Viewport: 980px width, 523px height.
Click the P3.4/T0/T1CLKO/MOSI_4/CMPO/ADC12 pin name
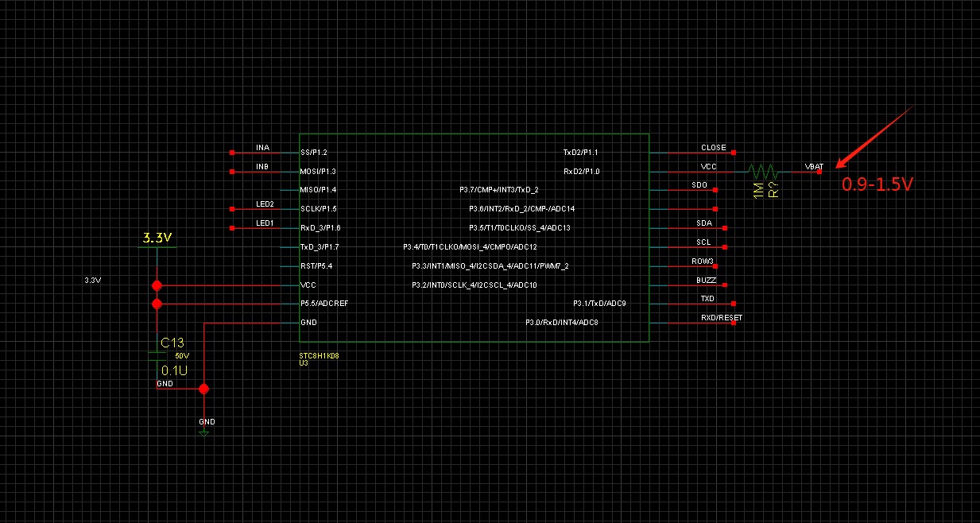(470, 247)
